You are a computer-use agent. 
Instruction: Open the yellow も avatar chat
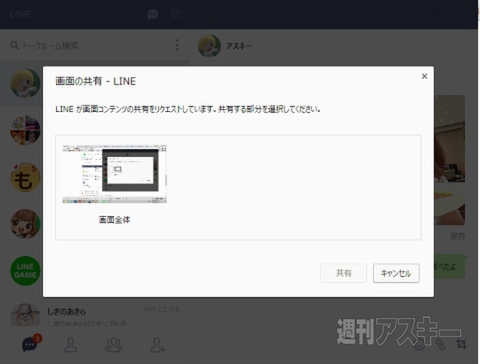(x=25, y=177)
